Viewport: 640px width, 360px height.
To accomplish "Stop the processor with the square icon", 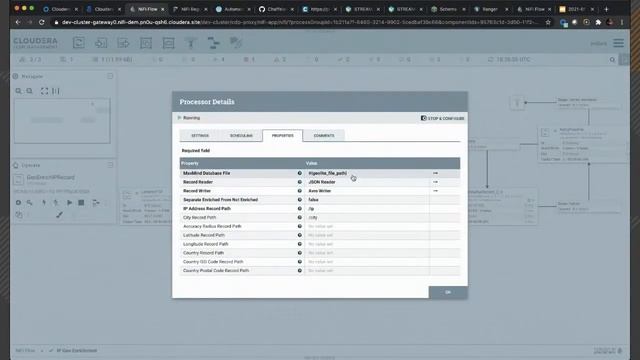I will tap(81, 202).
